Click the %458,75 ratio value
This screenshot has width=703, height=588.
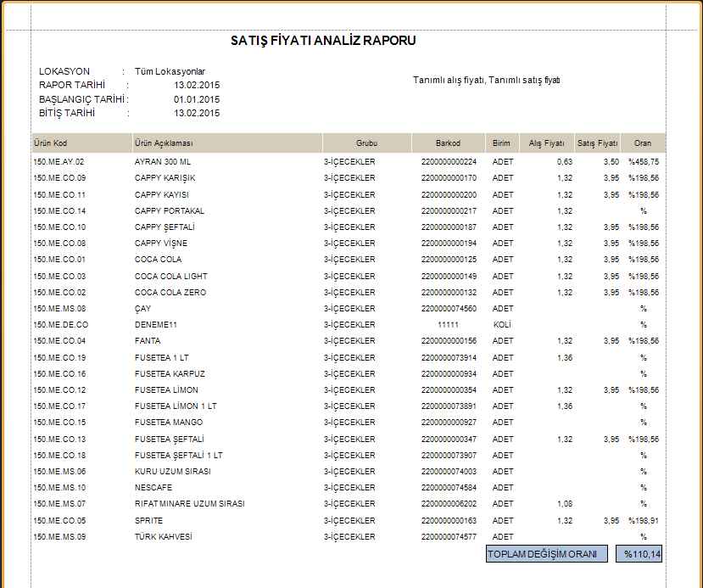coord(644,162)
